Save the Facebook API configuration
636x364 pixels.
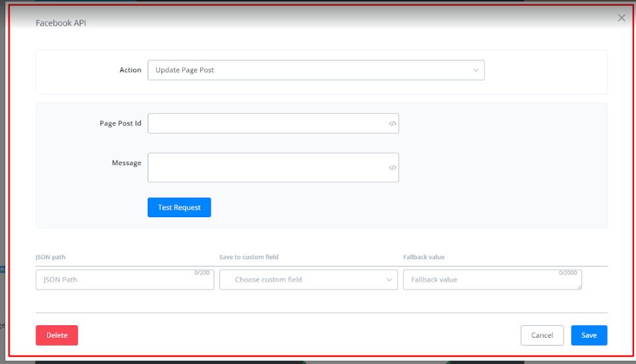589,335
